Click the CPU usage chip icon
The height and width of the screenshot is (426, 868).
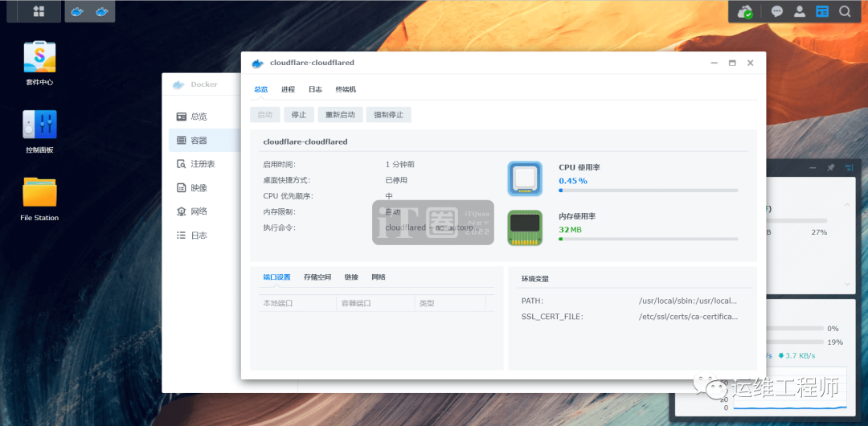(x=524, y=178)
